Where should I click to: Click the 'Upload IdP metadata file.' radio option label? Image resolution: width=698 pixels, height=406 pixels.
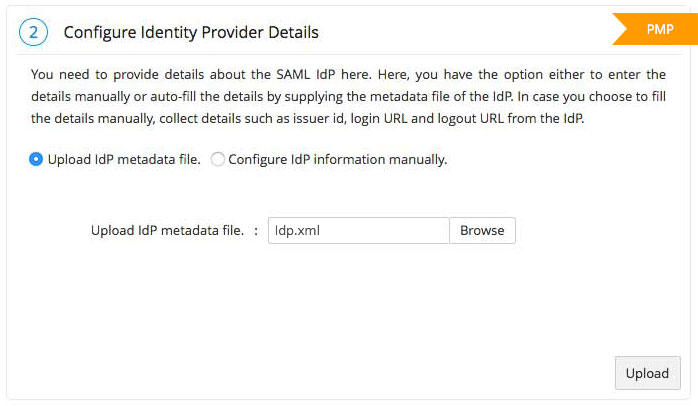point(122,159)
